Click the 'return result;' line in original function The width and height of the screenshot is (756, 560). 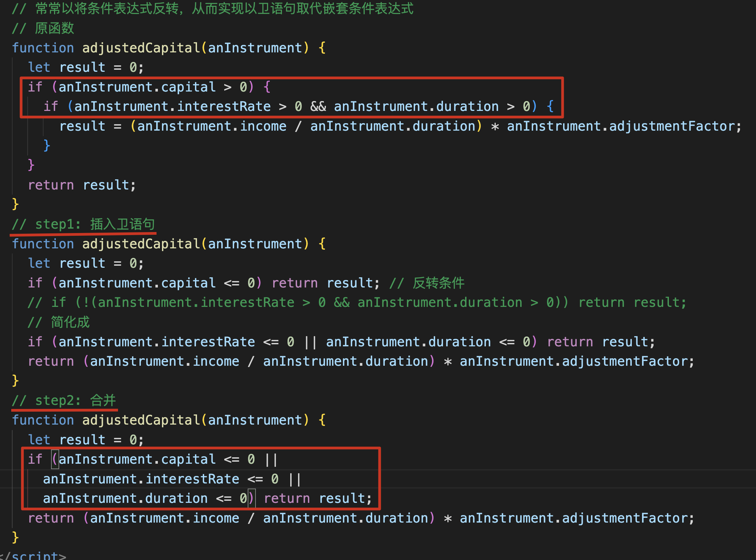(x=82, y=185)
